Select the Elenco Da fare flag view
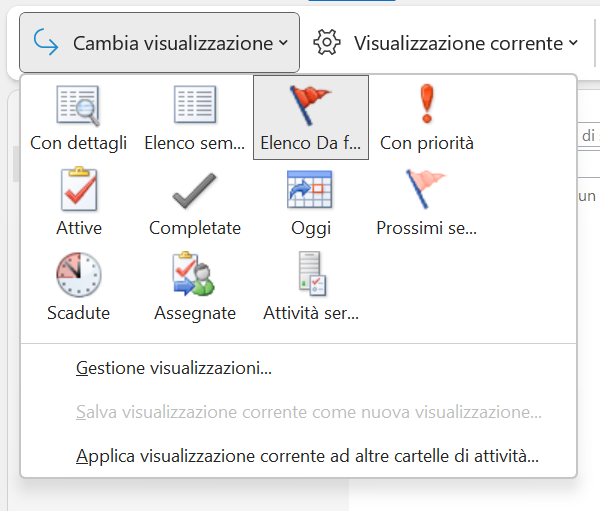The width and height of the screenshot is (600, 511). (x=311, y=117)
